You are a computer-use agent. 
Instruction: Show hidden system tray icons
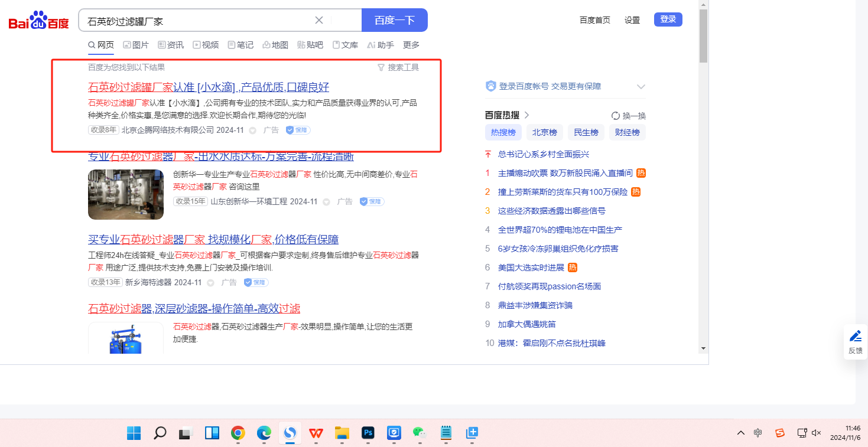[740, 433]
